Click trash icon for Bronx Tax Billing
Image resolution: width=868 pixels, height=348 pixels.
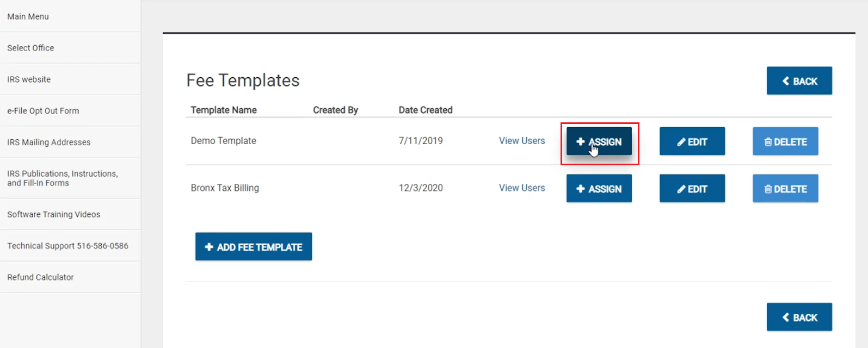pyautogui.click(x=768, y=189)
